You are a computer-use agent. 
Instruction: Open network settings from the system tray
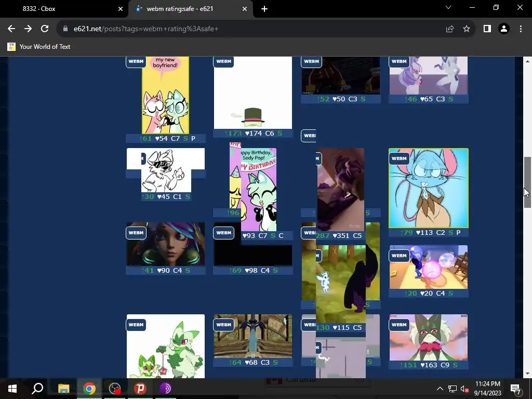point(453,389)
